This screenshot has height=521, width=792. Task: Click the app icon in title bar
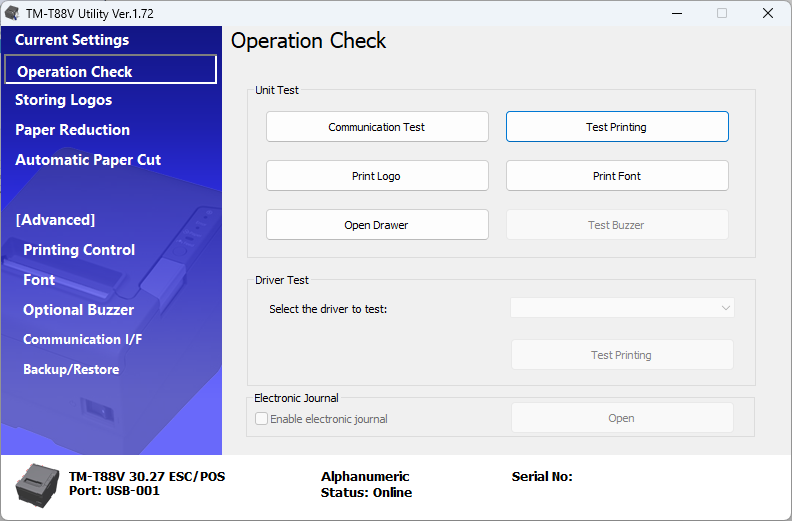click(12, 13)
